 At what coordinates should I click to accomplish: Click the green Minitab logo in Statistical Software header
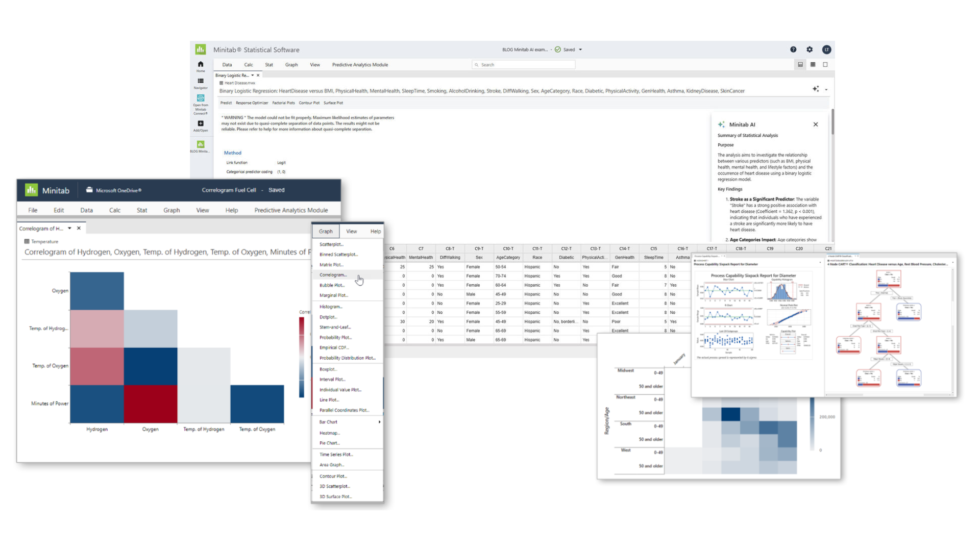coord(201,49)
